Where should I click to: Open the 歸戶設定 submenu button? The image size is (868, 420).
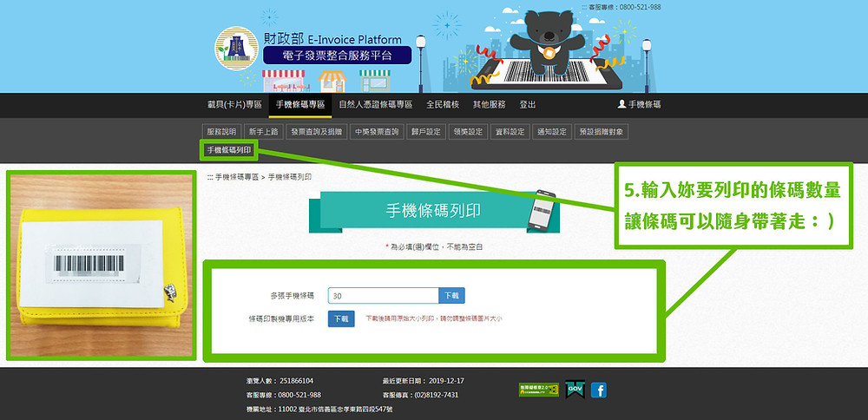click(425, 132)
